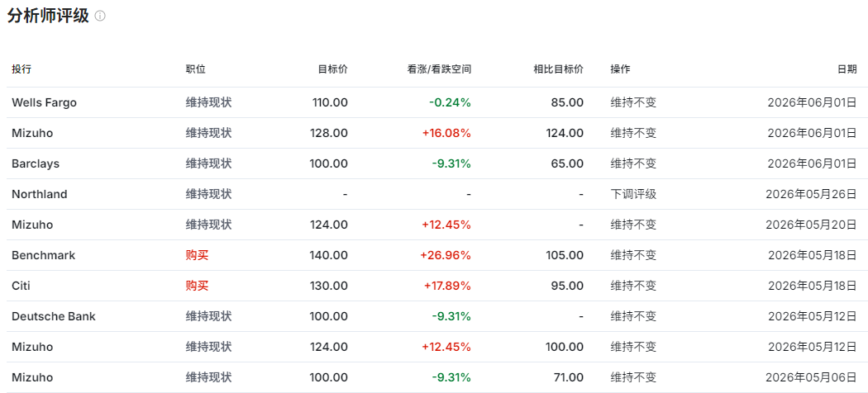Image resolution: width=868 pixels, height=393 pixels.
Task: Select the Barclays bank name
Action: (x=36, y=163)
